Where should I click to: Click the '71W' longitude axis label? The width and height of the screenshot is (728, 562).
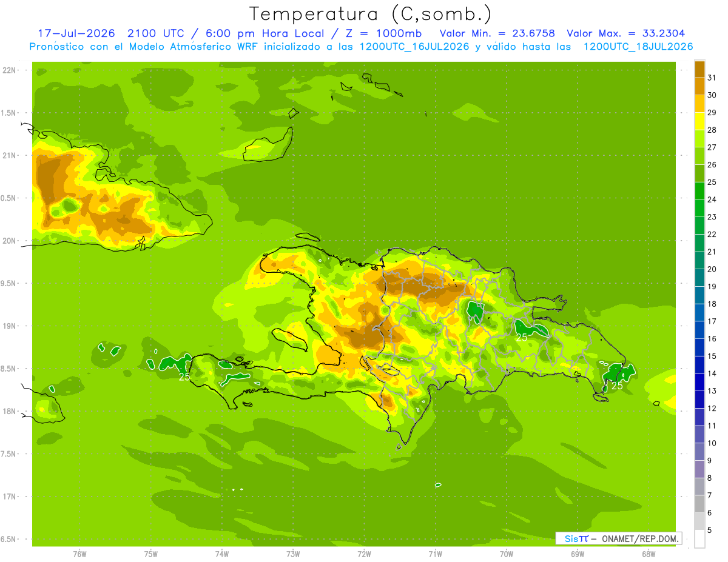435,554
